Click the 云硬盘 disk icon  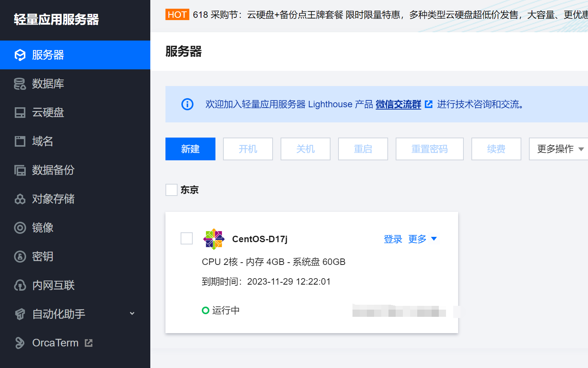20,113
